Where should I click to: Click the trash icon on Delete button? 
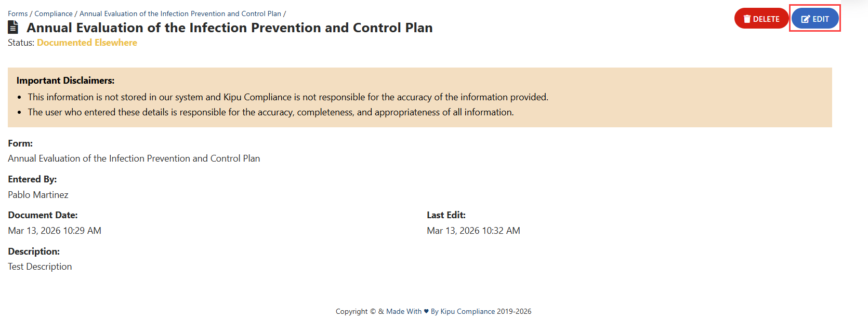[747, 19]
